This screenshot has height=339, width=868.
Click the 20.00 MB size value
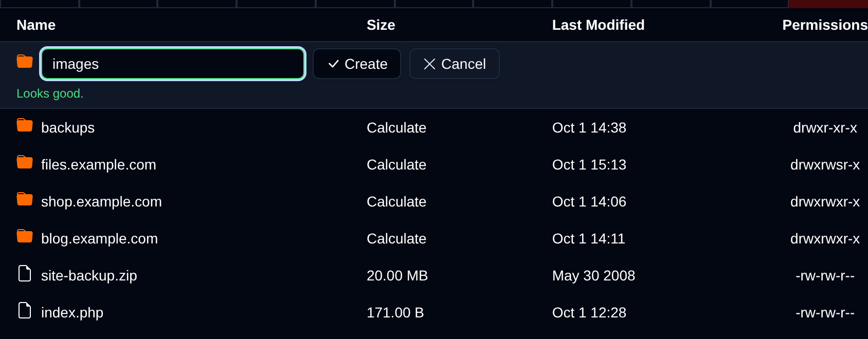397,276
